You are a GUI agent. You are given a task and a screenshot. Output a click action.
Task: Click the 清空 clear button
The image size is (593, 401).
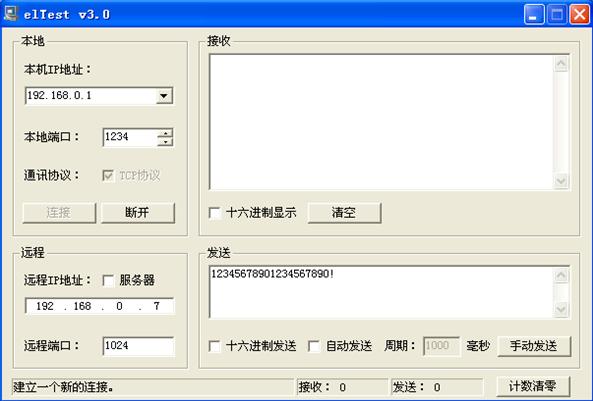point(344,213)
